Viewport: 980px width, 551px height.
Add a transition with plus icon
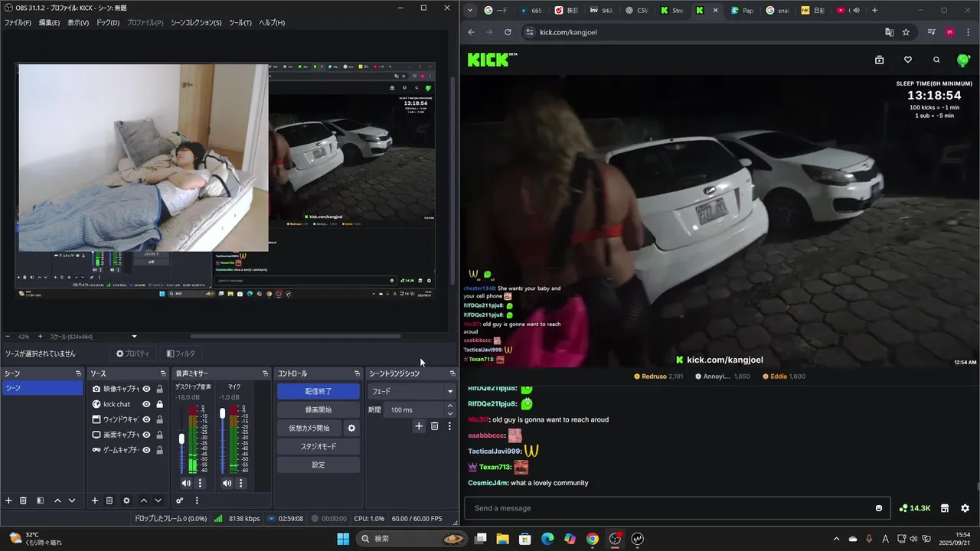coord(419,426)
